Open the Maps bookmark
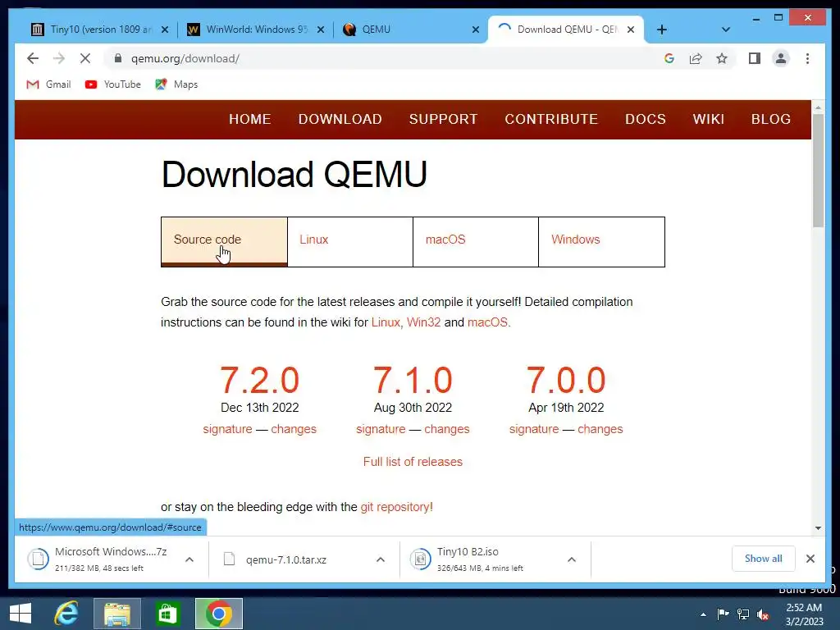Viewport: 840px width, 630px height. click(x=176, y=84)
